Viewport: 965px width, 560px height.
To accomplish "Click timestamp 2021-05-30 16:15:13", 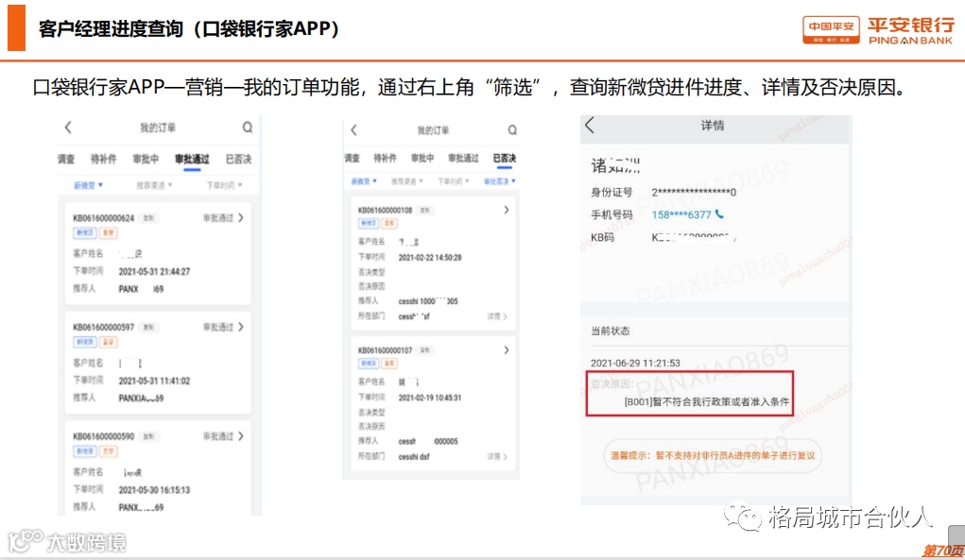I will tap(154, 490).
